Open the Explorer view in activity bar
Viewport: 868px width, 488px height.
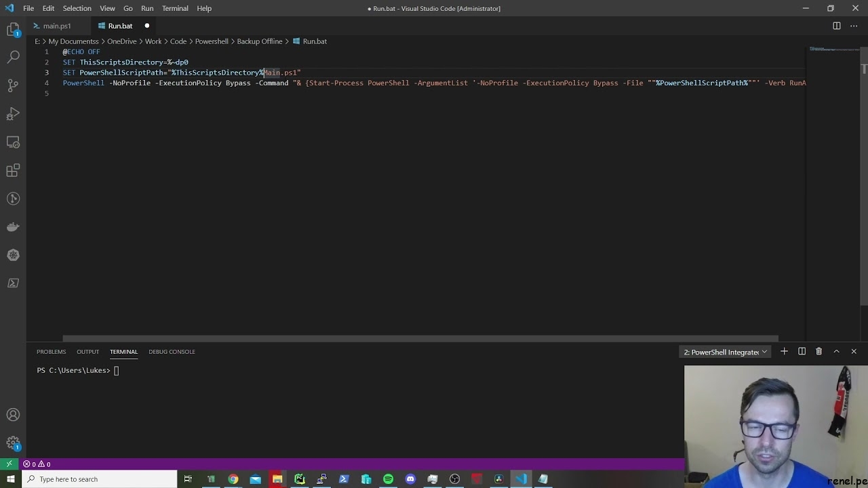[13, 29]
